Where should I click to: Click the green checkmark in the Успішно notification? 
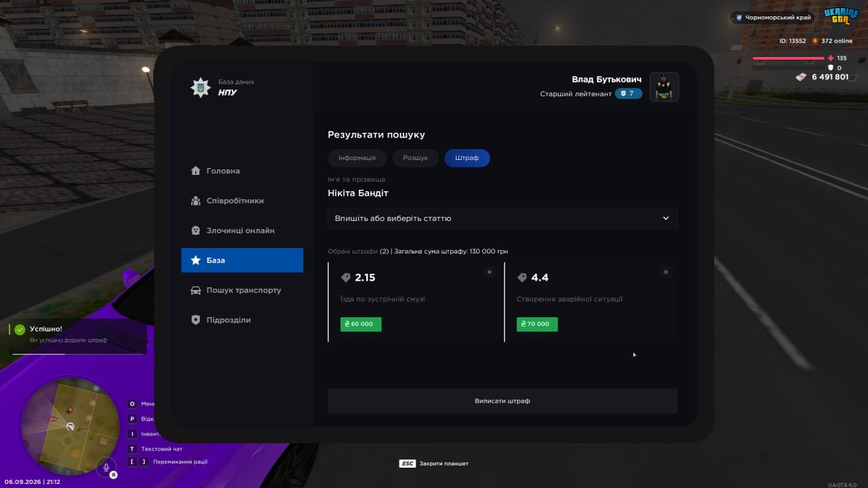coord(20,329)
